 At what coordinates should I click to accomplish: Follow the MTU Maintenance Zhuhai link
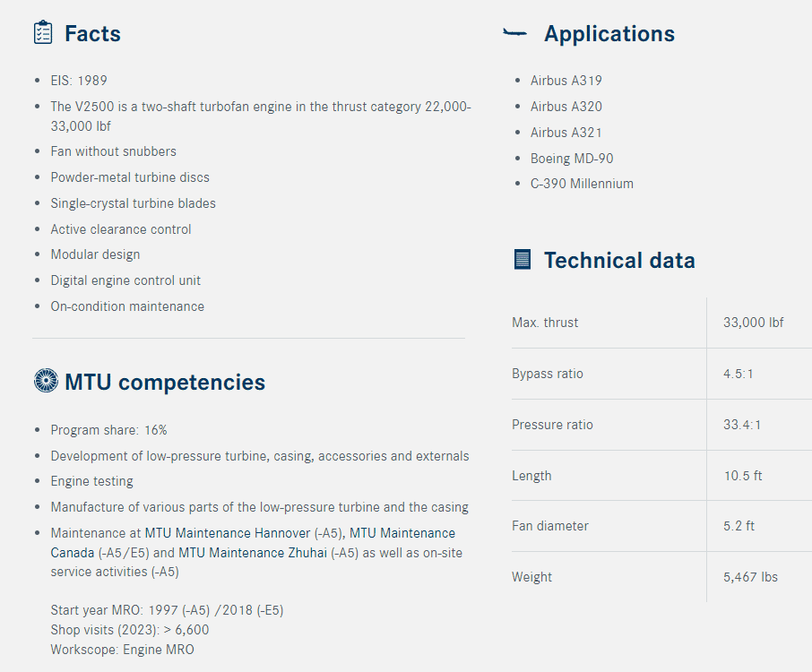(254, 553)
